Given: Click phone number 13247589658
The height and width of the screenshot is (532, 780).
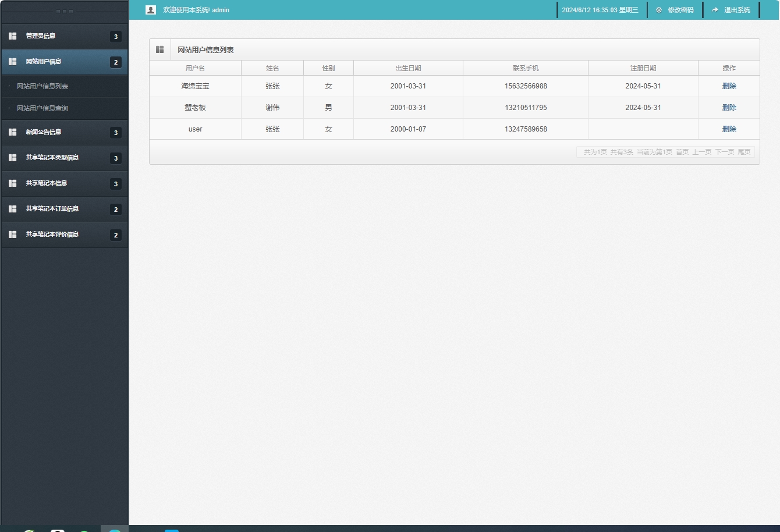Looking at the screenshot, I should coord(526,129).
